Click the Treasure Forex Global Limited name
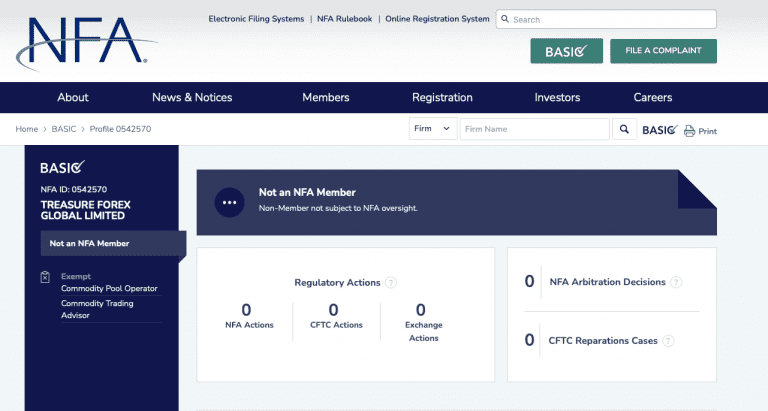This screenshot has width=768, height=411. point(86,210)
